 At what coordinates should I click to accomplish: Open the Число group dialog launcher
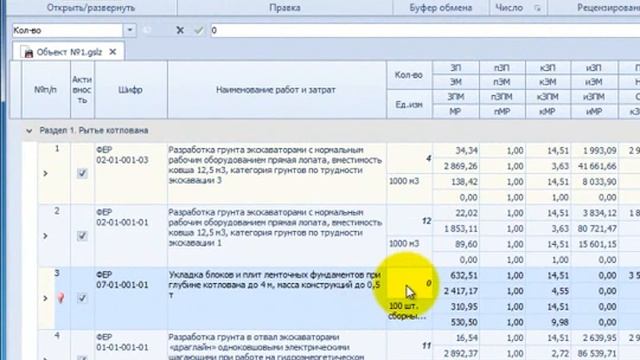click(538, 8)
